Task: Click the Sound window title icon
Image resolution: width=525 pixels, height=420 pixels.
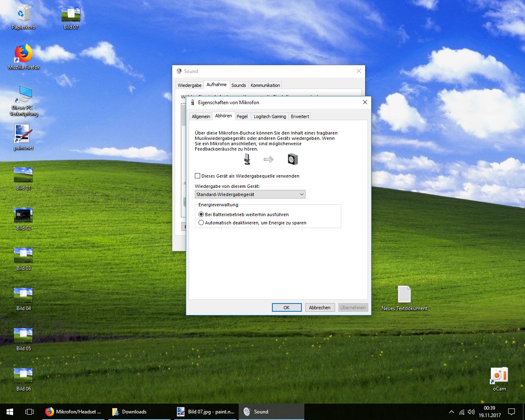Action: 179,71
